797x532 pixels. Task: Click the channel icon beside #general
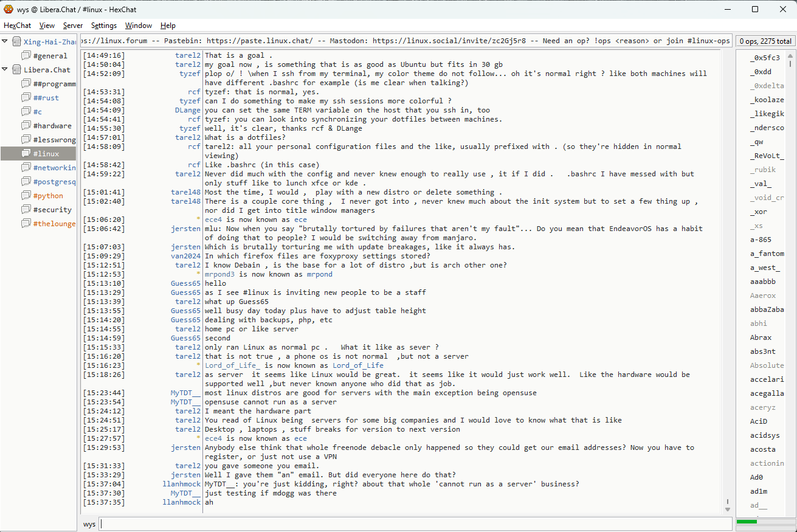(x=26, y=56)
